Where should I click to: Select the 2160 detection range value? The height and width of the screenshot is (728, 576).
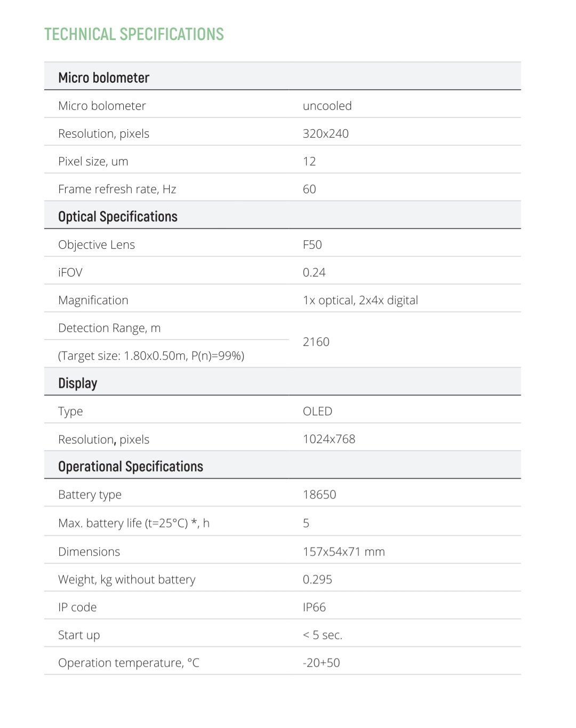[x=316, y=342]
